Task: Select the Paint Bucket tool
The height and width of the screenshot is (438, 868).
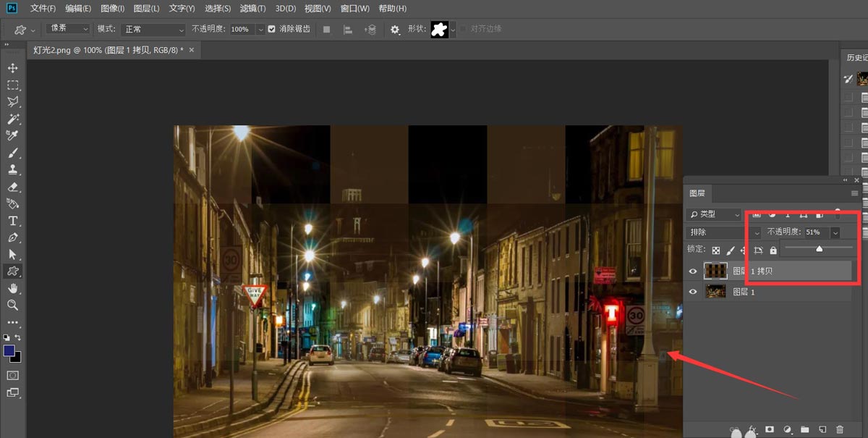Action: pyautogui.click(x=13, y=203)
